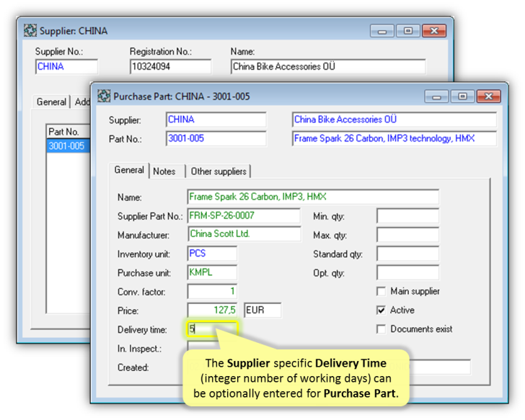Enable the Main supplier checkbox
This screenshot has width=525, height=420.
pyautogui.click(x=381, y=292)
